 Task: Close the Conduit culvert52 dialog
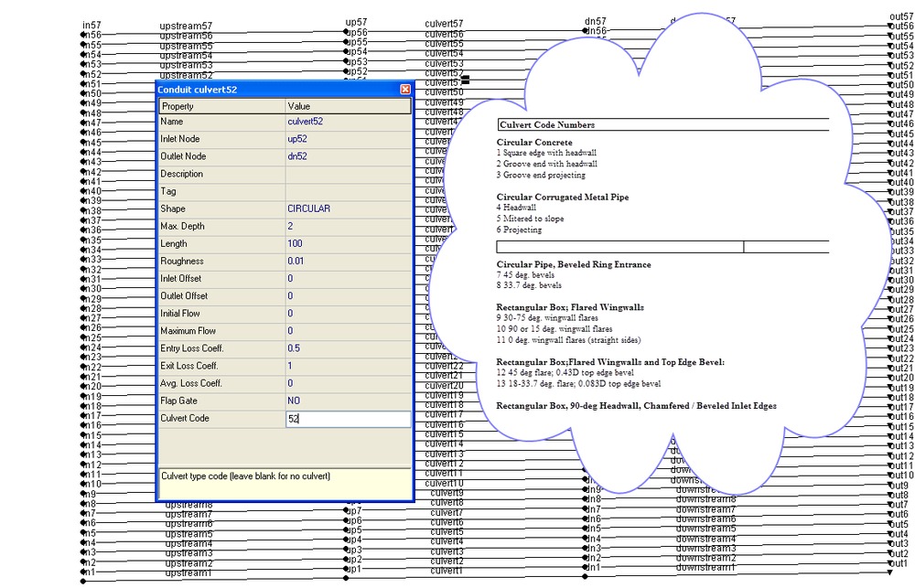404,89
